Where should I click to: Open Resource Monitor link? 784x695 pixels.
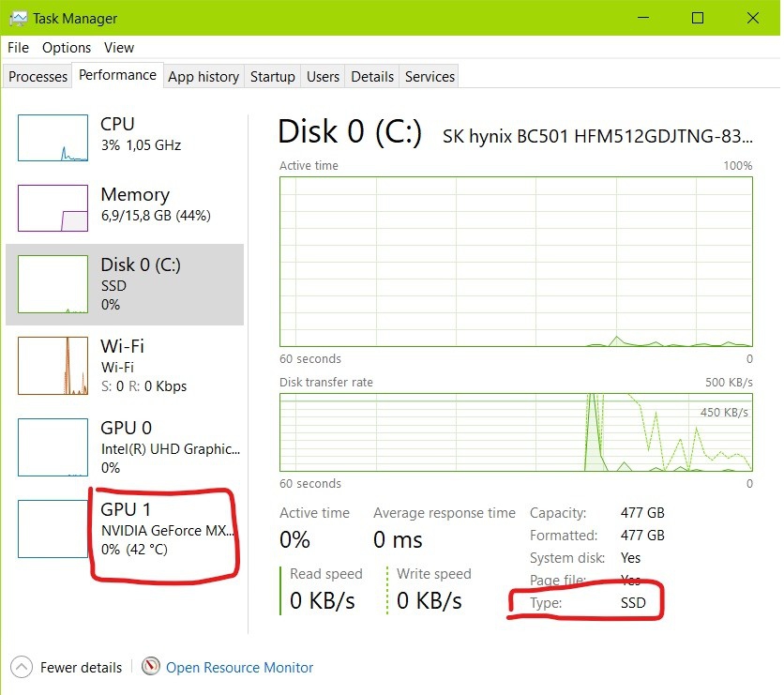tap(239, 668)
